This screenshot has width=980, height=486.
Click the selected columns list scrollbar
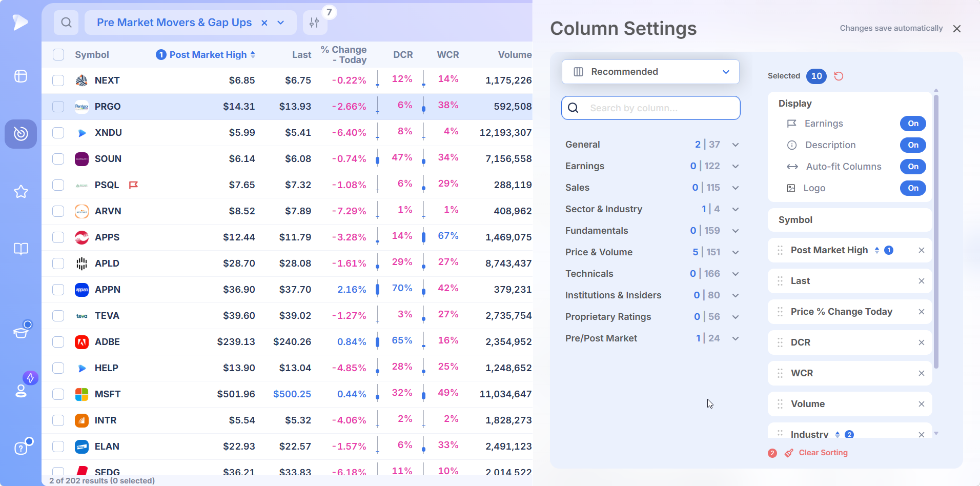point(936,232)
